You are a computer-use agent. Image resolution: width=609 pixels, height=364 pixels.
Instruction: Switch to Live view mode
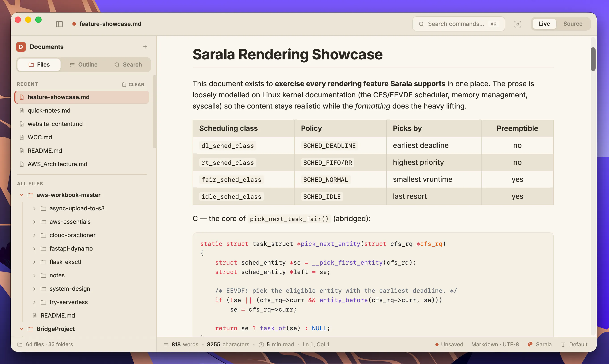[x=544, y=24]
